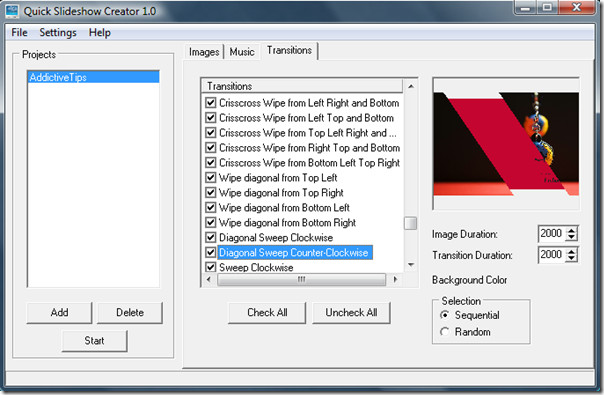
Task: Select the Diagonal Sweep Clockwise row text
Action: pyautogui.click(x=276, y=237)
